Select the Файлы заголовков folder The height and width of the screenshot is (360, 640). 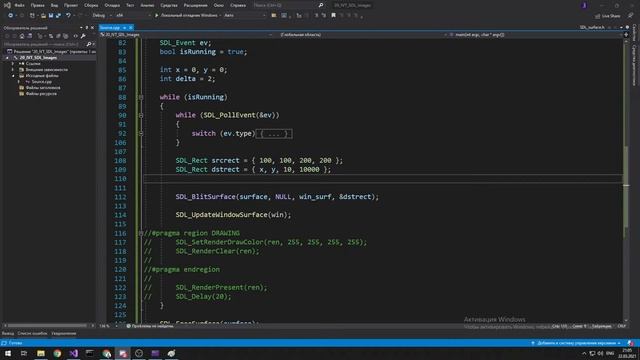tap(42, 88)
